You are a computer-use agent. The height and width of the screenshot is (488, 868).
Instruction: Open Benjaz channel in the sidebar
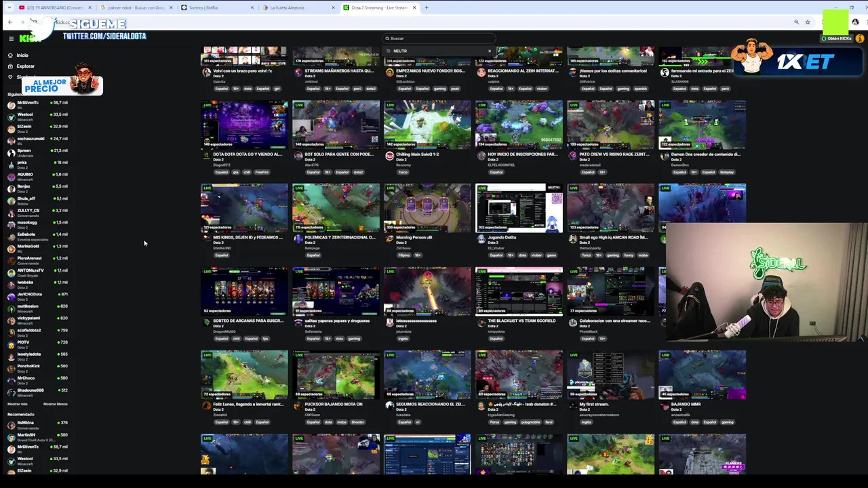[x=37, y=188]
